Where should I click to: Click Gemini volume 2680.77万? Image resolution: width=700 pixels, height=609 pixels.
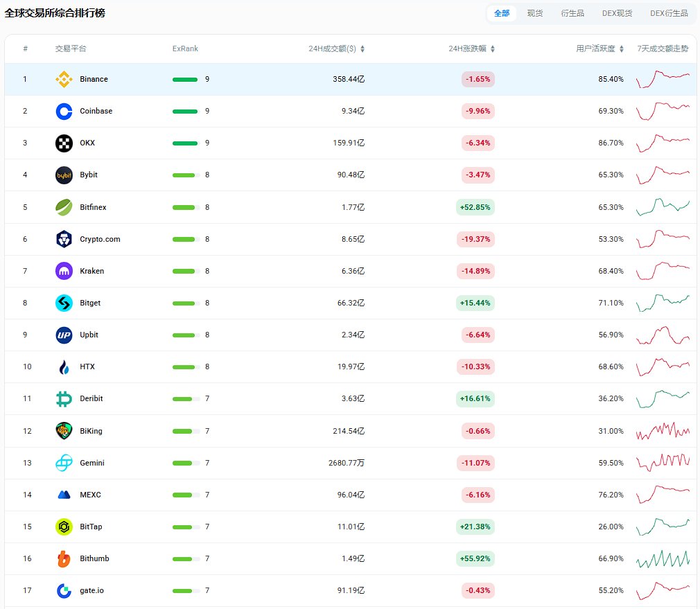click(347, 463)
